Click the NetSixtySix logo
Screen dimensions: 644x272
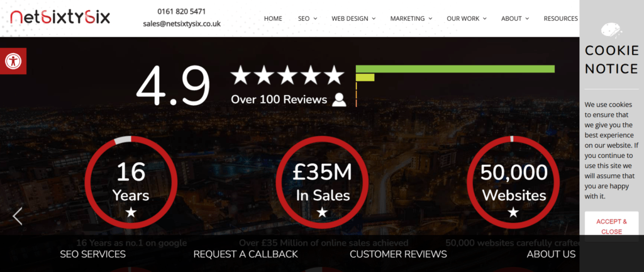coord(60,17)
